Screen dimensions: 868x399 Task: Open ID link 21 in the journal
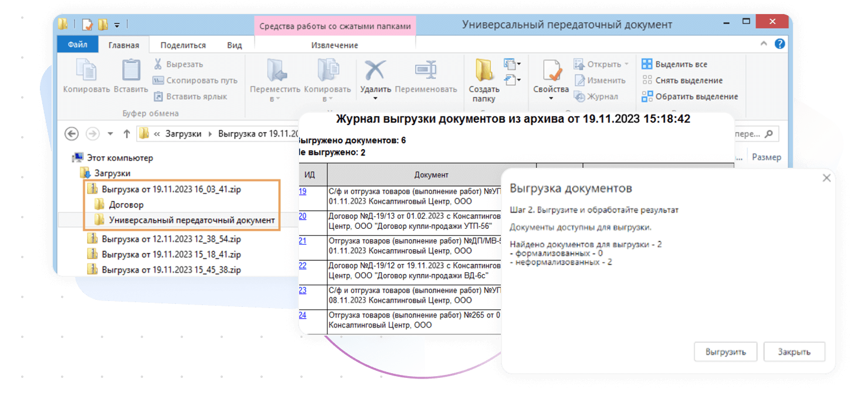pyautogui.click(x=303, y=241)
